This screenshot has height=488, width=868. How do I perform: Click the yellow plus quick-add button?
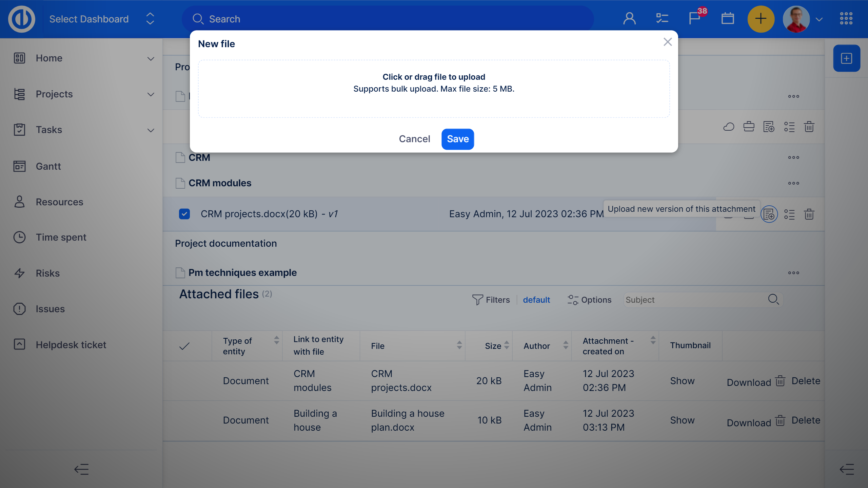tap(761, 19)
